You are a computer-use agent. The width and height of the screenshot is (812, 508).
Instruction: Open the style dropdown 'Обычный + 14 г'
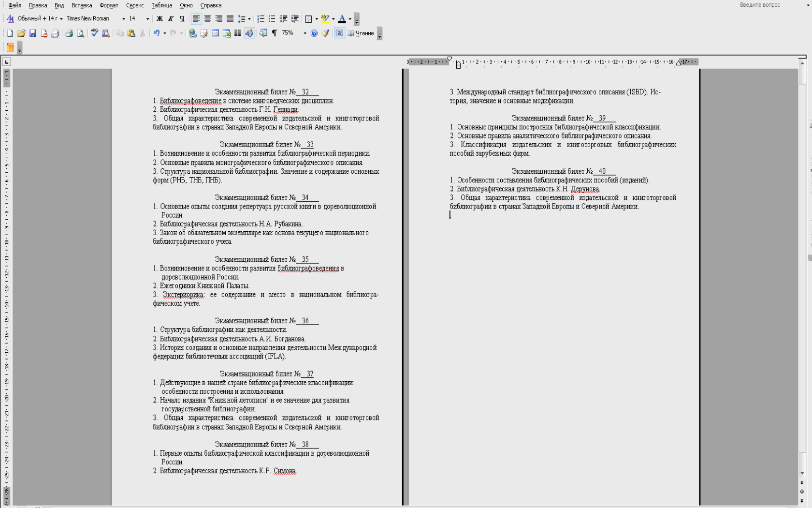(x=61, y=19)
